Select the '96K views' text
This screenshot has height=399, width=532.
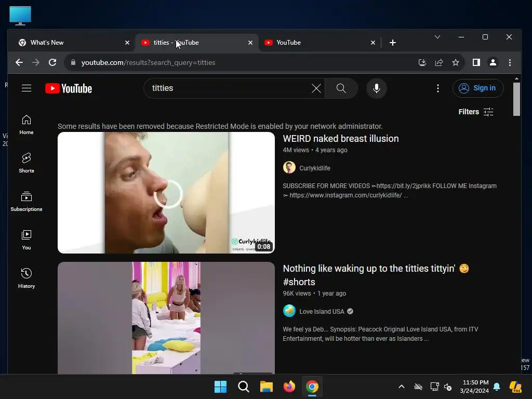point(297,294)
